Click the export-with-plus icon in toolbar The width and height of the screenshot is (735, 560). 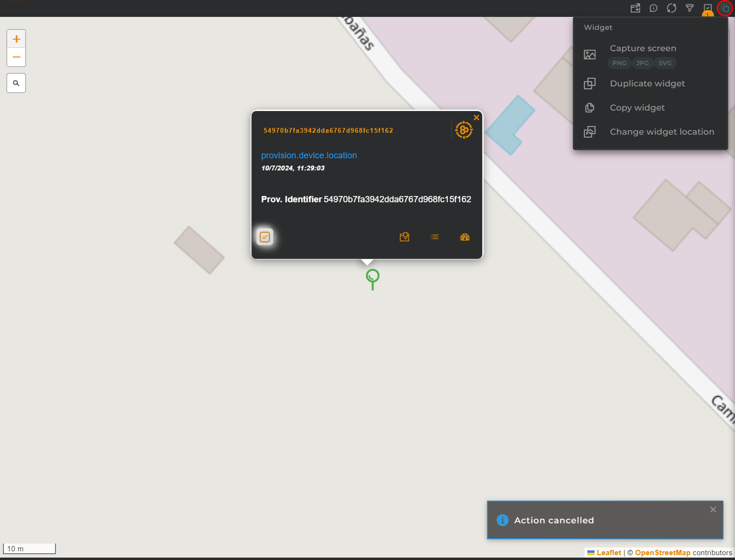point(636,8)
